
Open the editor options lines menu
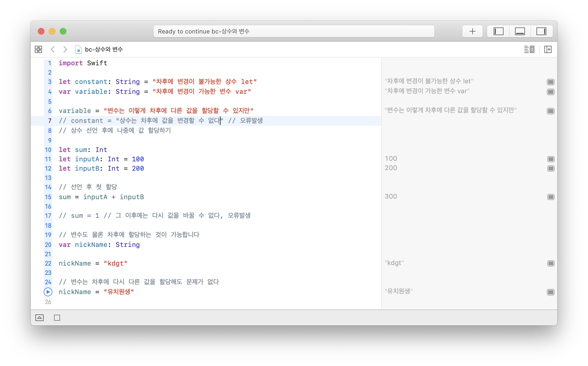point(529,49)
